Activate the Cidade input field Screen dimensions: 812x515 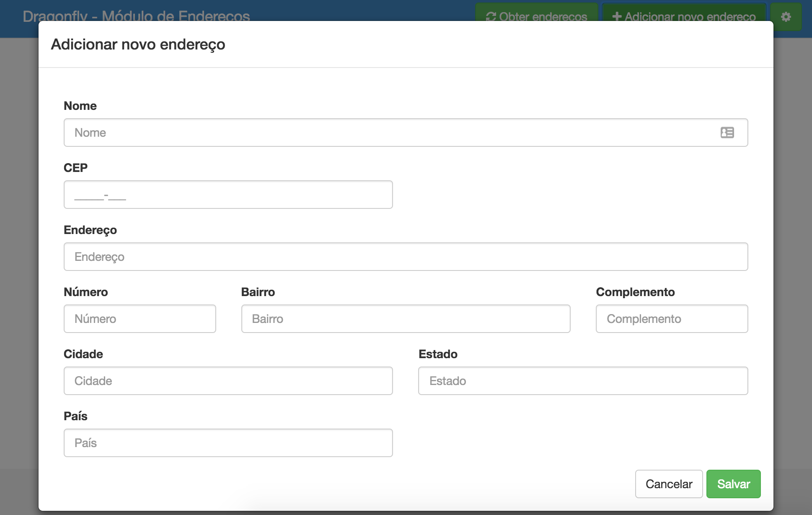pyautogui.click(x=228, y=381)
